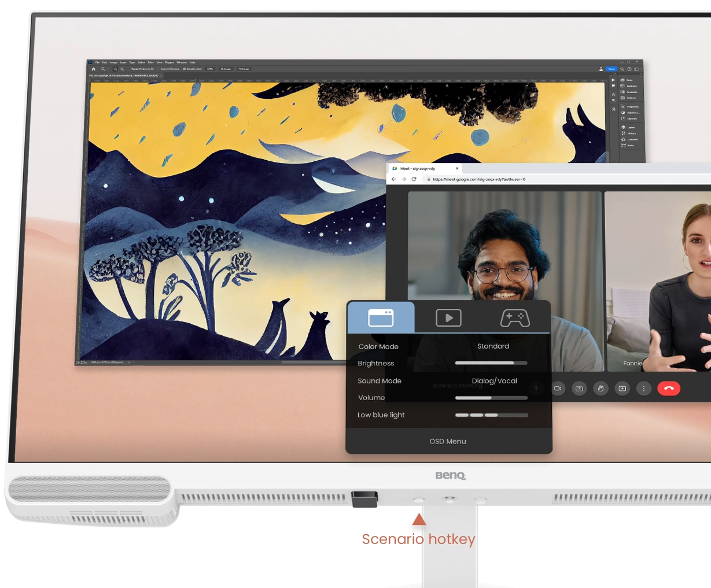Enable the Scrubby Zoom checkbox
Viewport: 711px width, 588px height.
[x=185, y=69]
